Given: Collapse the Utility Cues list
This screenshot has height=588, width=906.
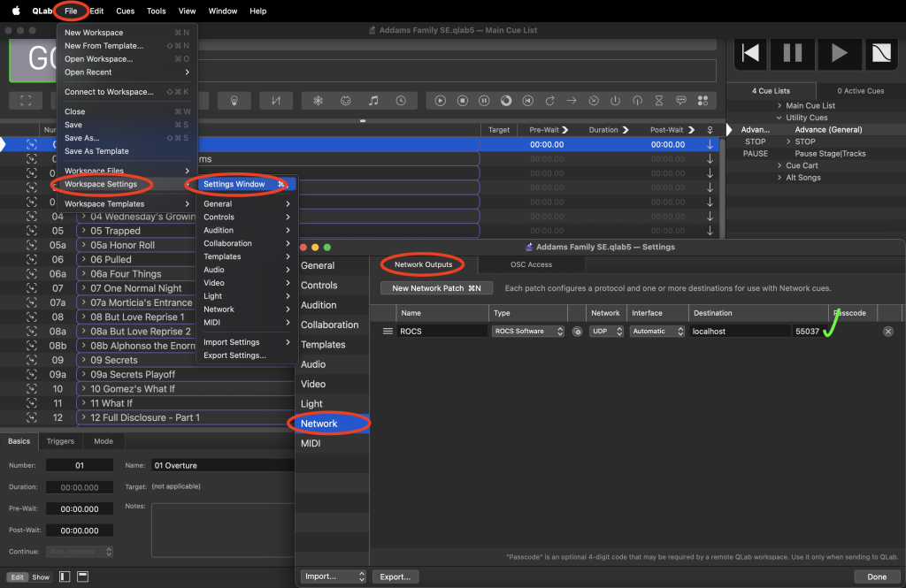Looking at the screenshot, I should [779, 118].
